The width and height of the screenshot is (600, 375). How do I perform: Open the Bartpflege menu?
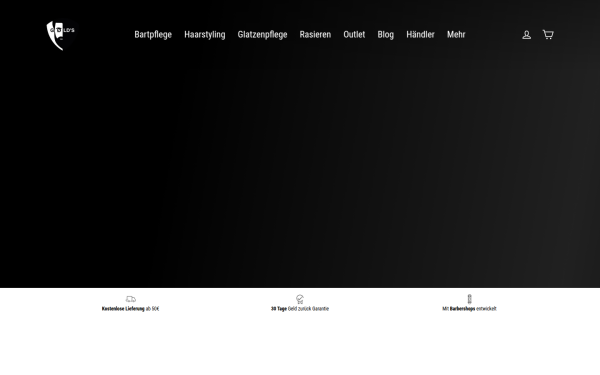click(x=153, y=35)
